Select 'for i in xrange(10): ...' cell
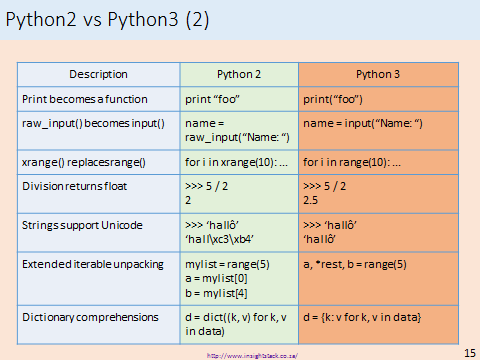This screenshot has height=360, width=480. click(x=239, y=162)
